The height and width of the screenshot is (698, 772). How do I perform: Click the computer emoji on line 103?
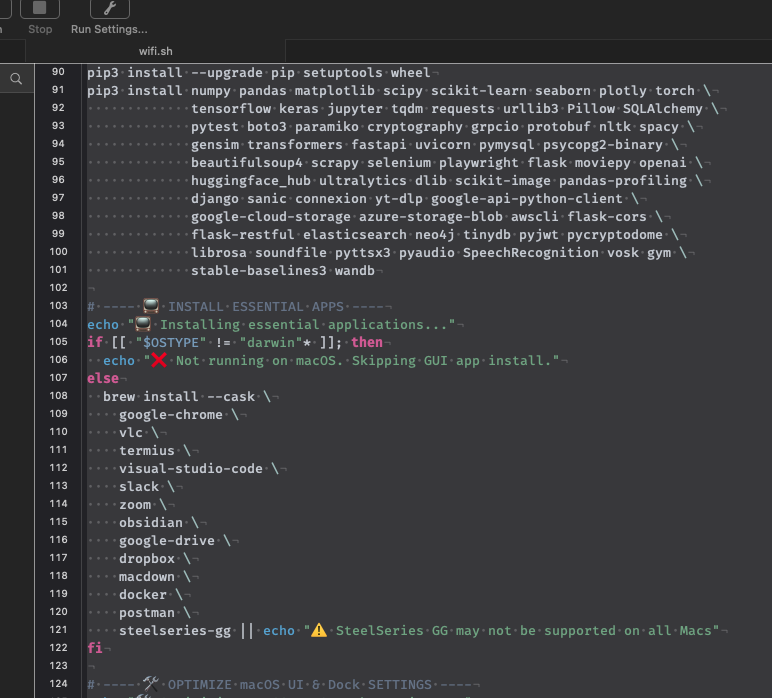pos(151,306)
